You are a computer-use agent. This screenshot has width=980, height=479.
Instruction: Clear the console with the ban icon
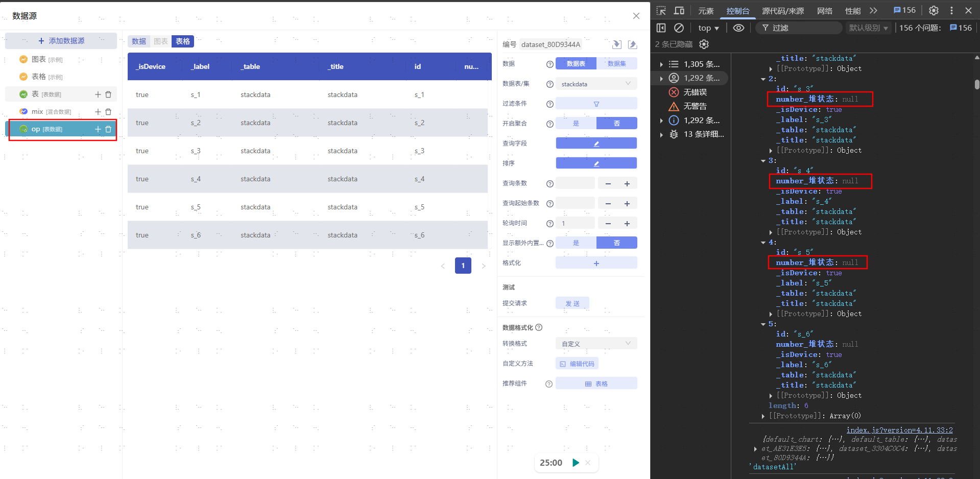[679, 28]
